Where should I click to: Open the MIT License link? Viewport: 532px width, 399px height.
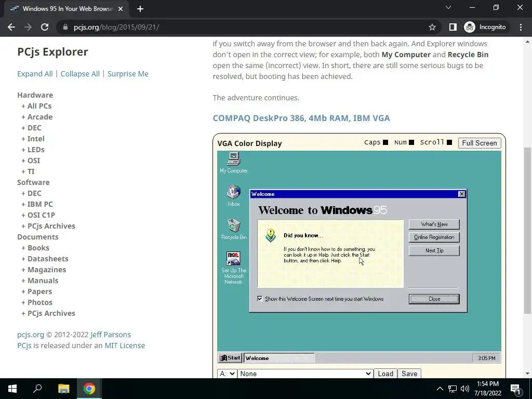[x=125, y=345]
